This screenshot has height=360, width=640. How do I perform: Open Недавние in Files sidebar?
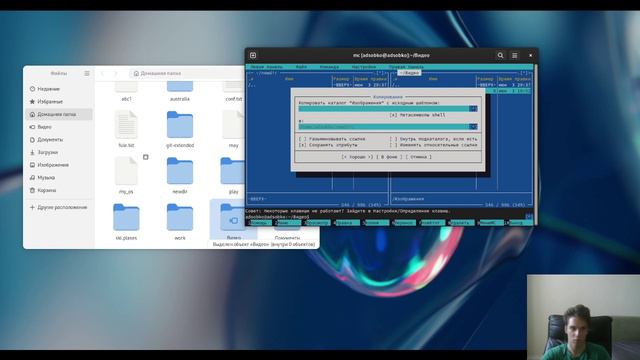(x=60, y=89)
